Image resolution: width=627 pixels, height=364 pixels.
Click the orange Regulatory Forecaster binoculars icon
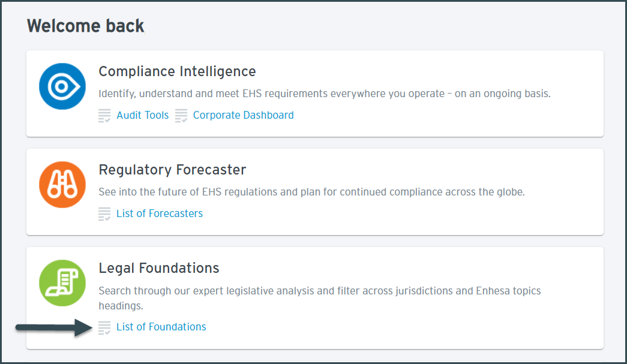click(x=62, y=185)
